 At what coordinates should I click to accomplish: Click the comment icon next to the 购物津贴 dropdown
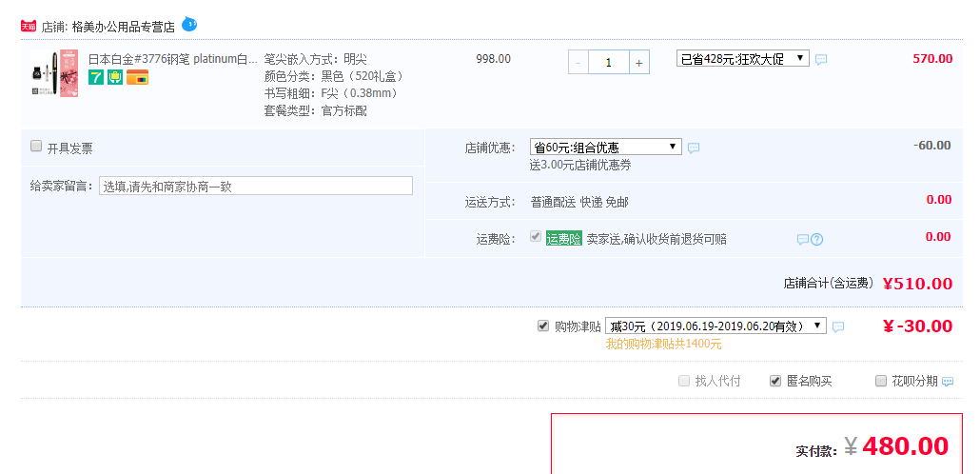click(838, 326)
